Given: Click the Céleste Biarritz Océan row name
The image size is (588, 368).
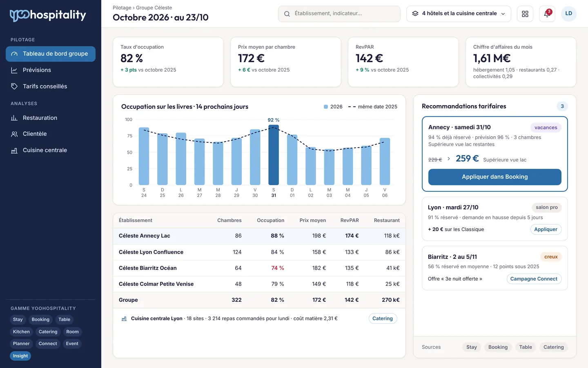Looking at the screenshot, I should click(x=148, y=268).
